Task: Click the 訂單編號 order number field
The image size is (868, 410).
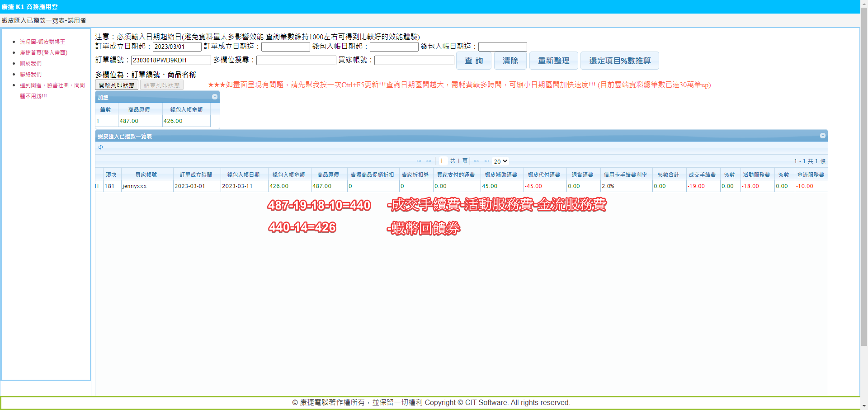Action: tap(171, 60)
